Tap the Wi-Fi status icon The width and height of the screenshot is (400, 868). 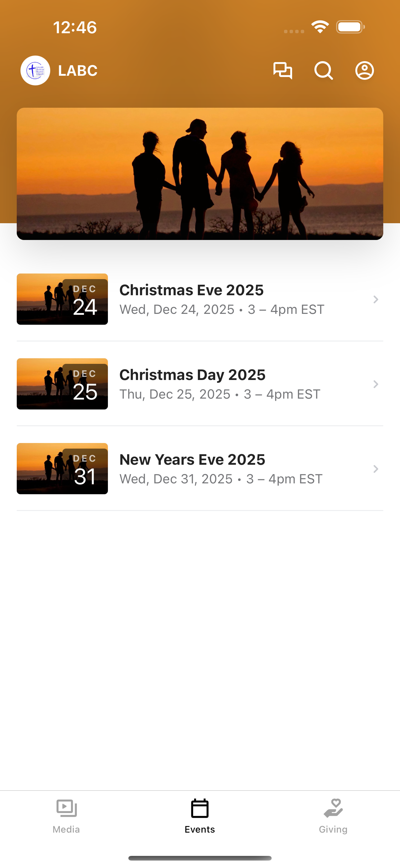point(320,27)
